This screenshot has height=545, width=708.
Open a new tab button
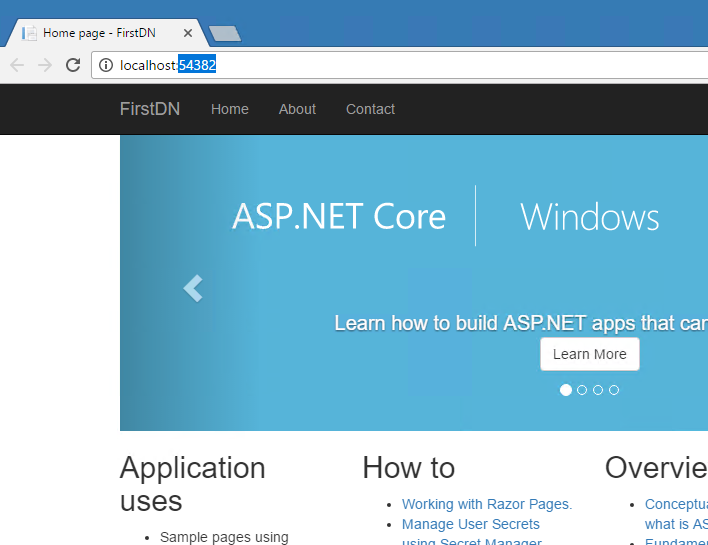224,34
